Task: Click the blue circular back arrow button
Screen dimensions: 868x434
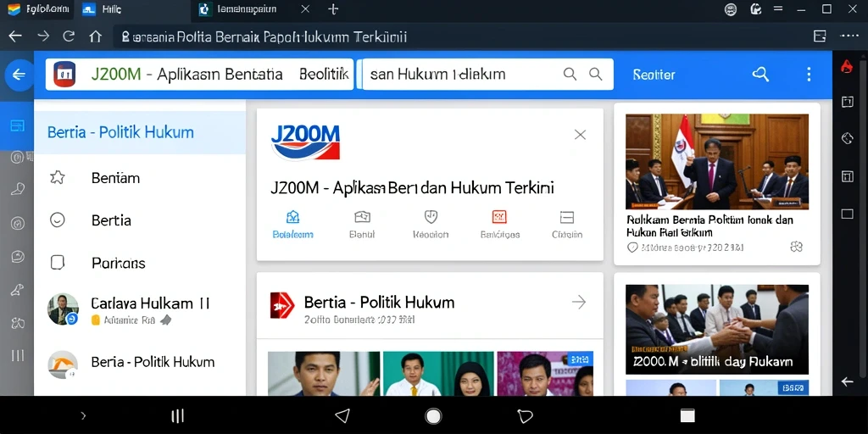Action: coord(19,75)
